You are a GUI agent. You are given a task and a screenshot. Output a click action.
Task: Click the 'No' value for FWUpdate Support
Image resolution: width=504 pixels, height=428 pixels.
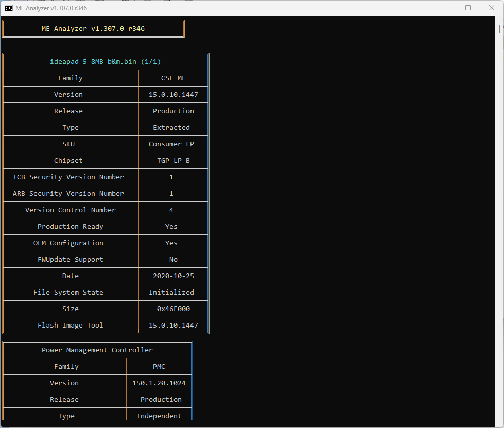[173, 259]
